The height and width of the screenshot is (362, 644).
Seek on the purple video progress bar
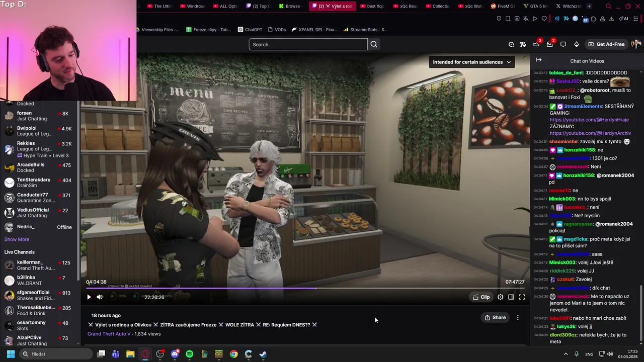[305, 289]
